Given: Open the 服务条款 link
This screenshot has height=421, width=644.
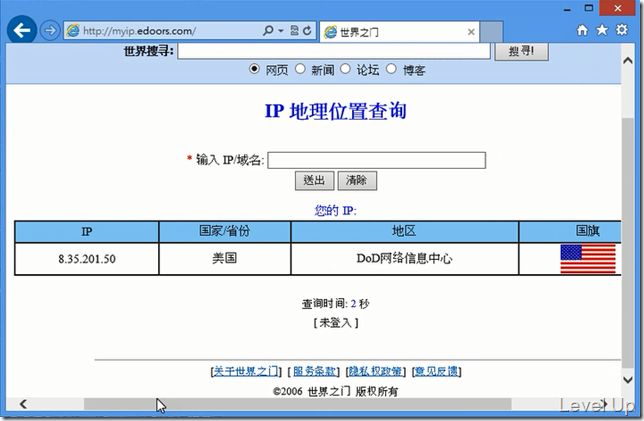Looking at the screenshot, I should (314, 371).
